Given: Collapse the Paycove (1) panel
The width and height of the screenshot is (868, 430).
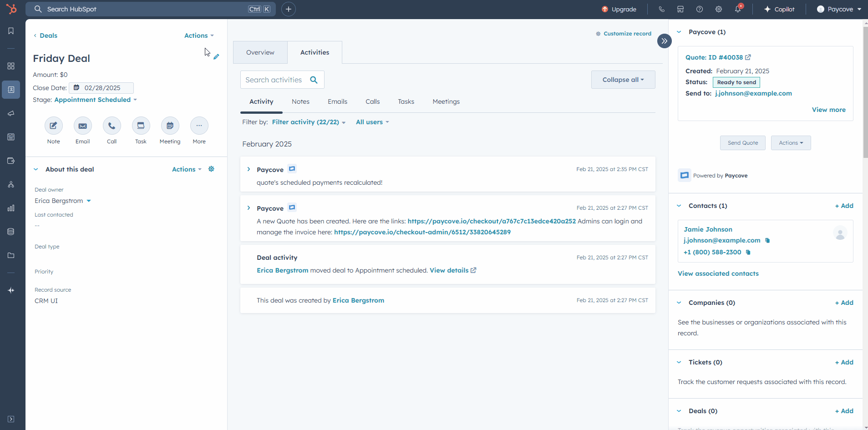Looking at the screenshot, I should (x=679, y=32).
